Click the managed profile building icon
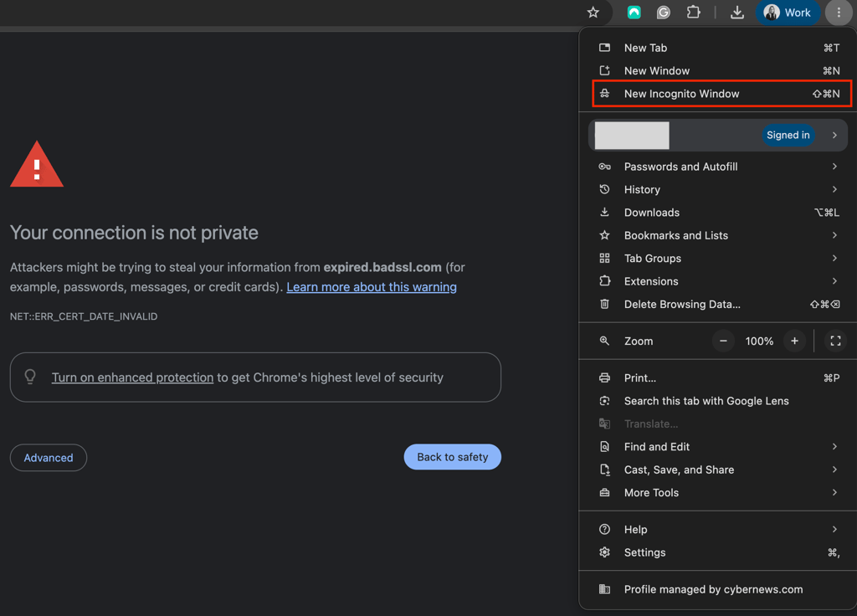This screenshot has height=616, width=857. tap(604, 589)
